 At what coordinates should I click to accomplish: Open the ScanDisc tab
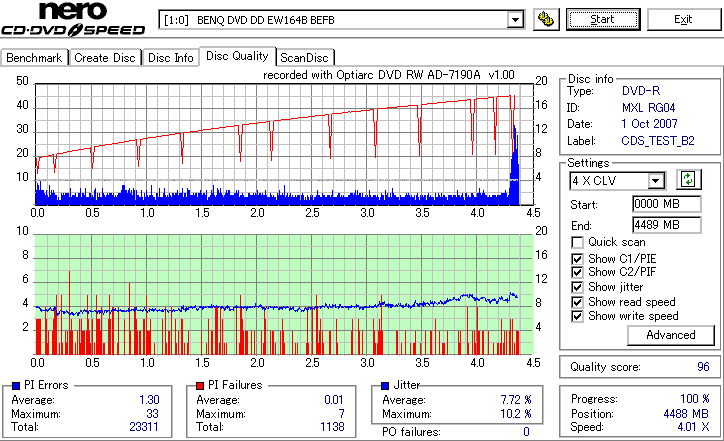click(x=304, y=58)
